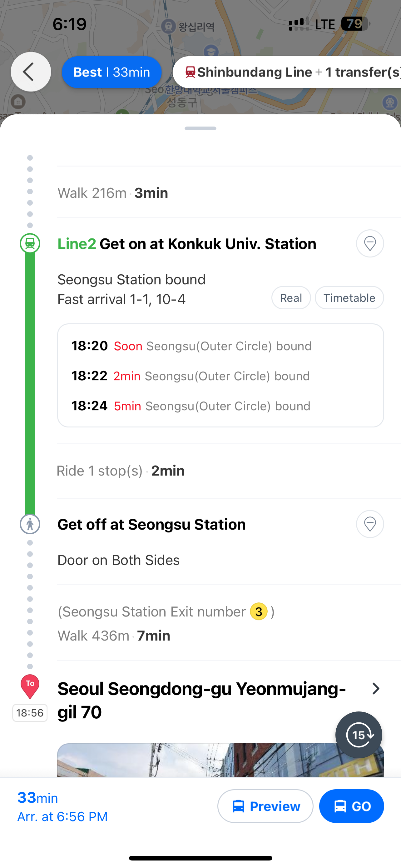Tap the 15-second refresh timer icon
401x868 pixels.
coord(359,735)
